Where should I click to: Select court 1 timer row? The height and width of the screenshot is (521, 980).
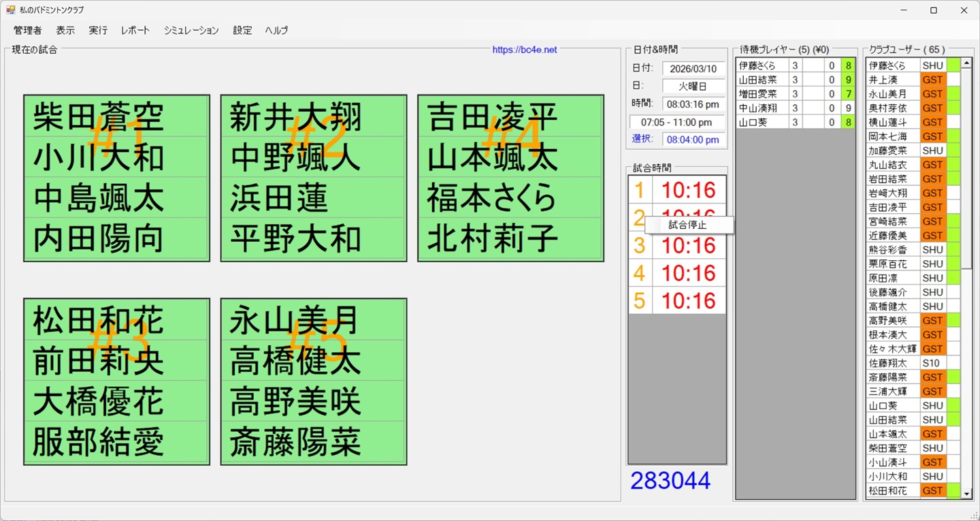point(676,190)
